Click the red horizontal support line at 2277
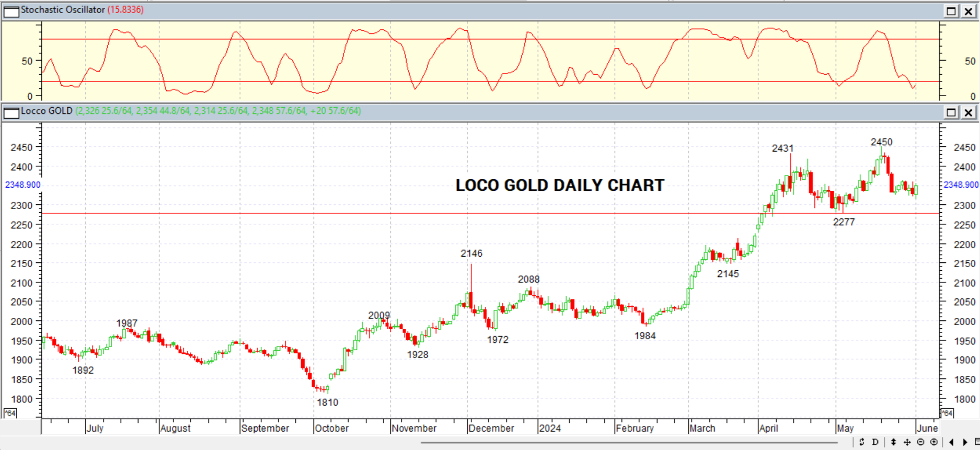Screen dimensions: 980x450 [x=490, y=213]
